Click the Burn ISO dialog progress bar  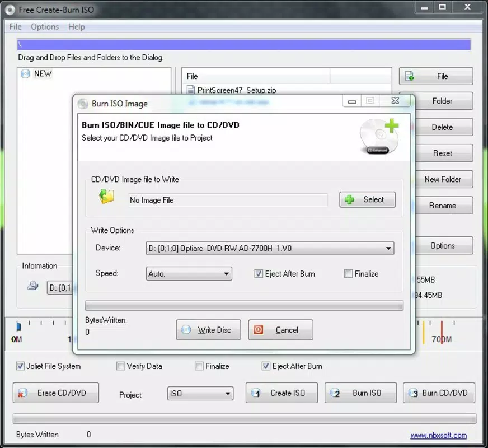tap(244, 305)
